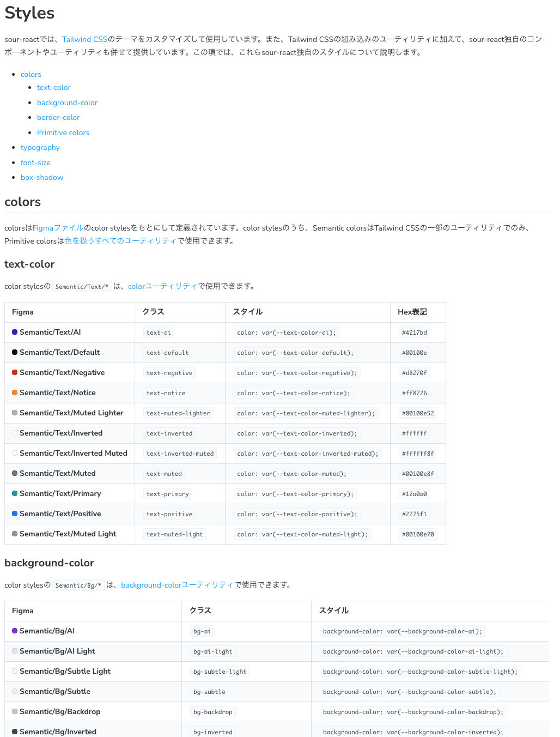Click the Semantic/Bg/Subtle row label

click(55, 691)
